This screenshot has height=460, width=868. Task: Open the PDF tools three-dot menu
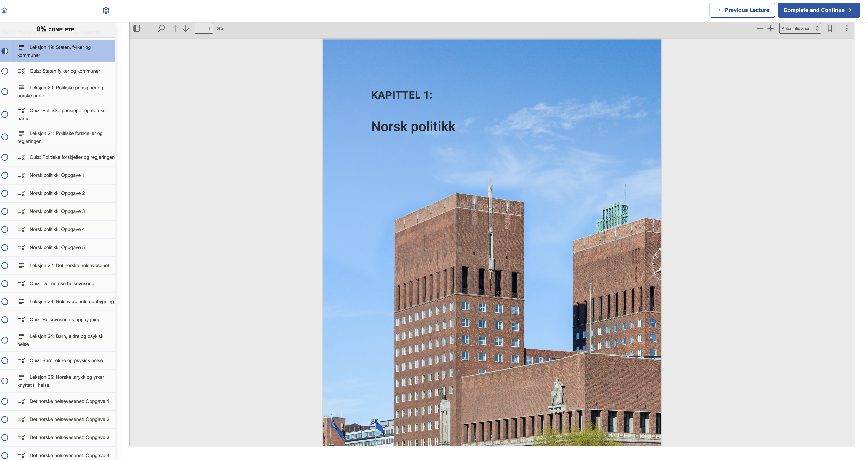click(847, 28)
